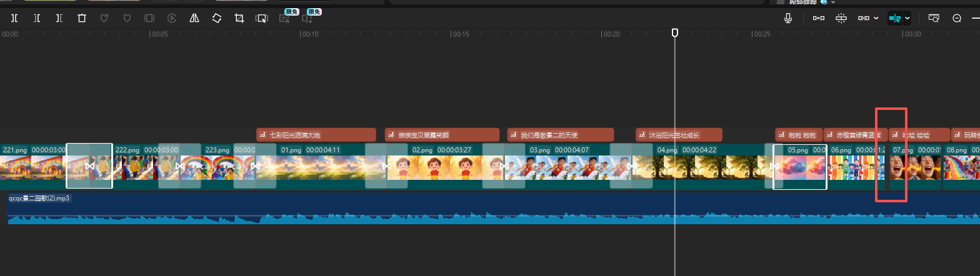Toggle auto snapping icon

(x=841, y=18)
